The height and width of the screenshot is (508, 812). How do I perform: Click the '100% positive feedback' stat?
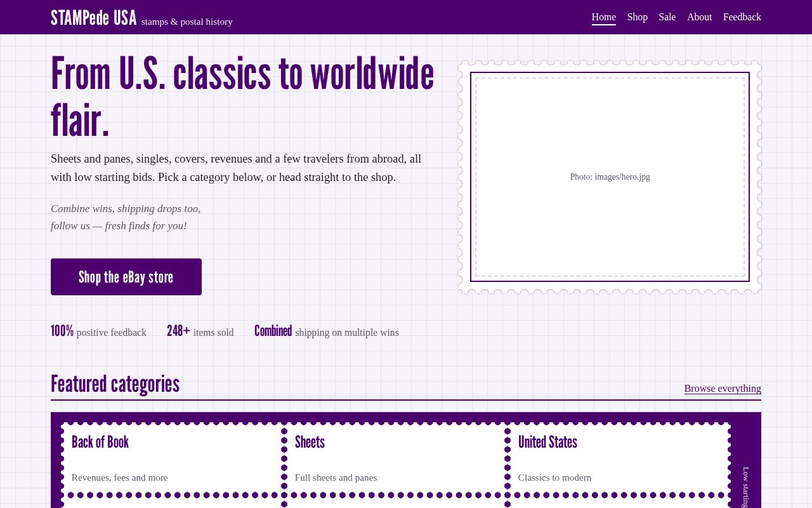tap(98, 331)
